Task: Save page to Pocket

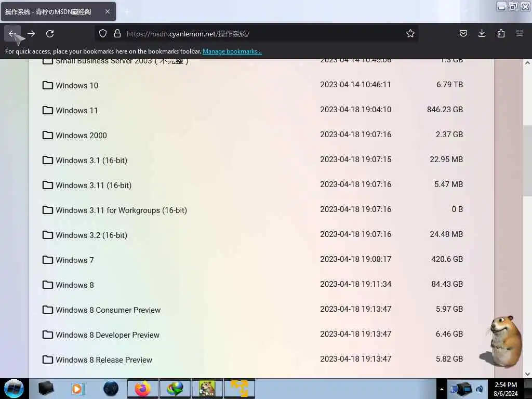Action: [463, 33]
